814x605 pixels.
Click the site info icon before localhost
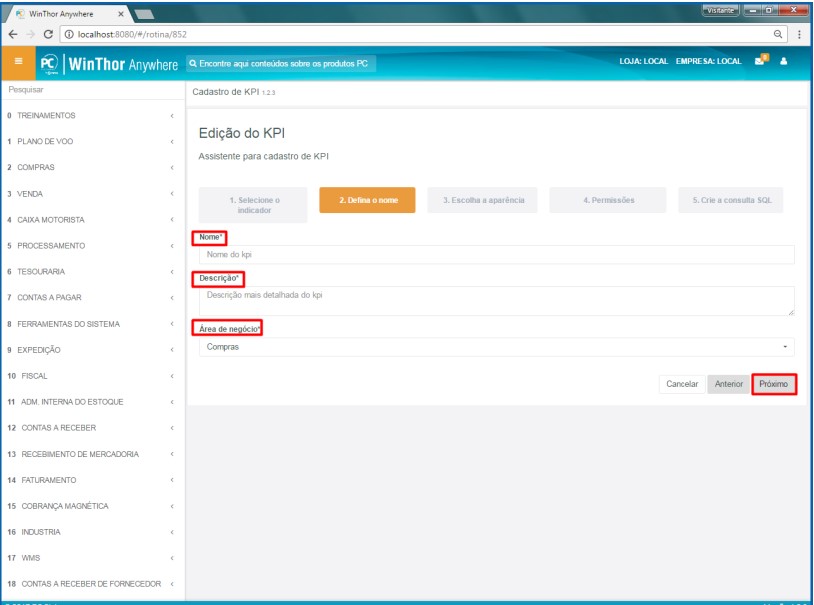point(69,34)
